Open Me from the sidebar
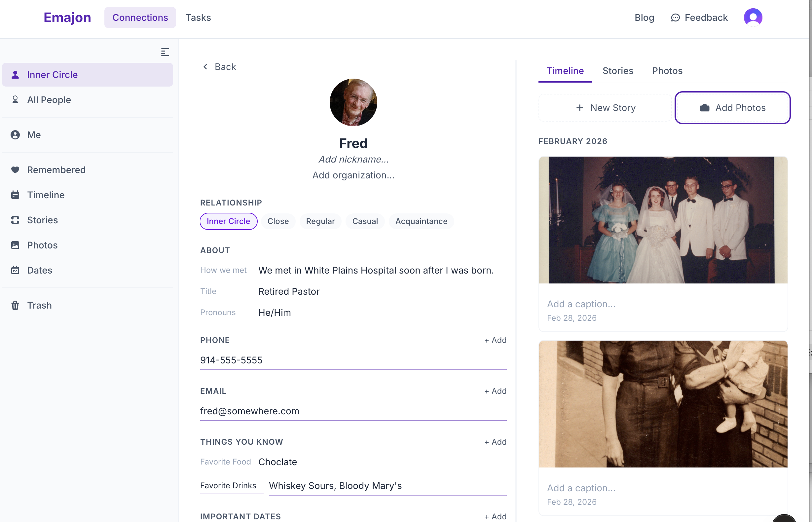 (x=34, y=134)
